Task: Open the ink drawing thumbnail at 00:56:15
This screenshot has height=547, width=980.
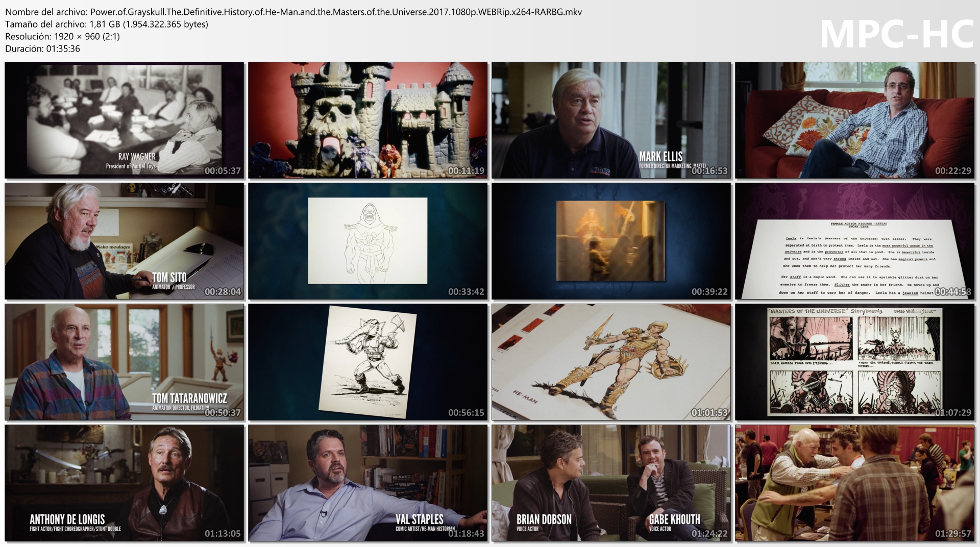Action: click(368, 362)
